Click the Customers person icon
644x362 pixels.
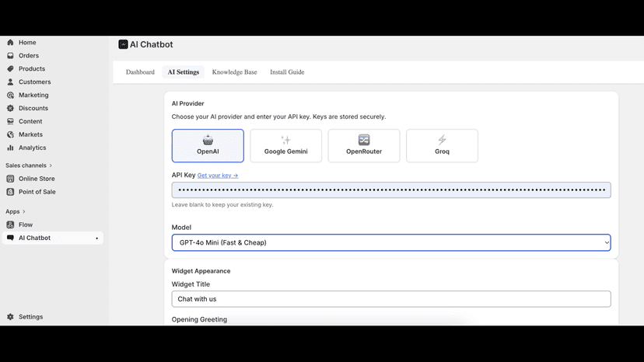pyautogui.click(x=10, y=82)
